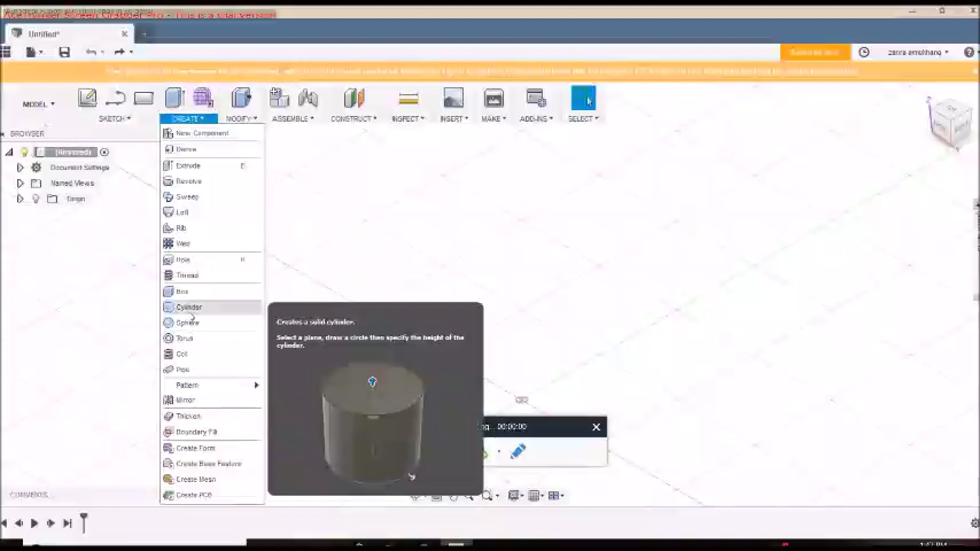The width and height of the screenshot is (980, 551).
Task: Open the CONSTRUCT dropdown menu
Action: coord(354,118)
